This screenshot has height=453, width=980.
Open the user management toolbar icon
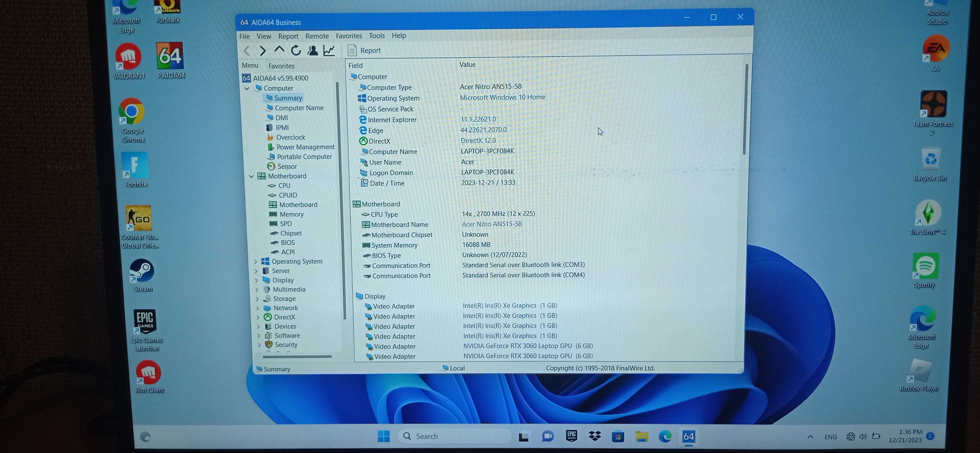click(313, 50)
